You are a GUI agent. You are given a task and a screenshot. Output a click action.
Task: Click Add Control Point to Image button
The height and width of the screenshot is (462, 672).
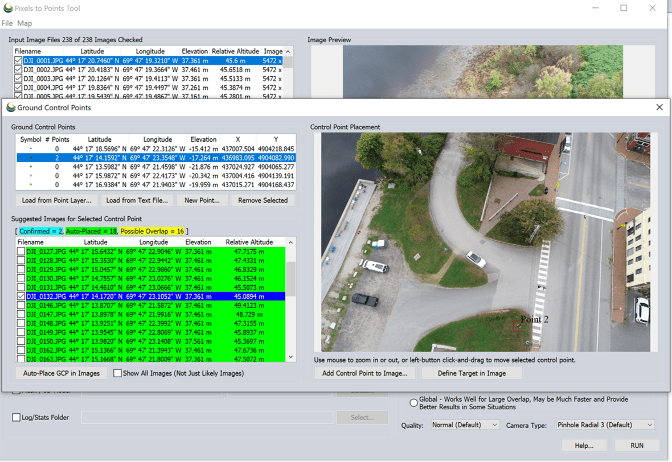(x=365, y=373)
